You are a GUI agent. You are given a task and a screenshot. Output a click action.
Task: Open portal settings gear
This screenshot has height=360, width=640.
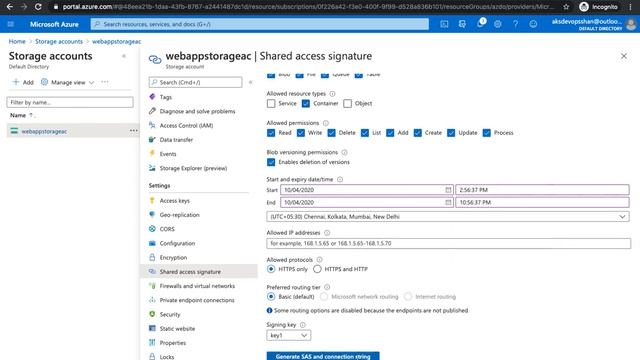point(498,24)
